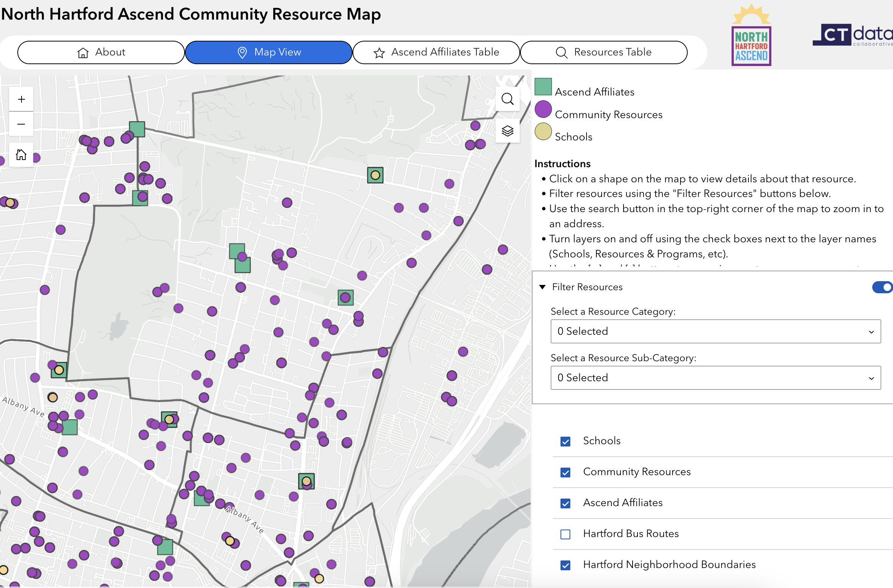Click the affiliate square with school marker top-center
The image size is (893, 588).
point(375,175)
